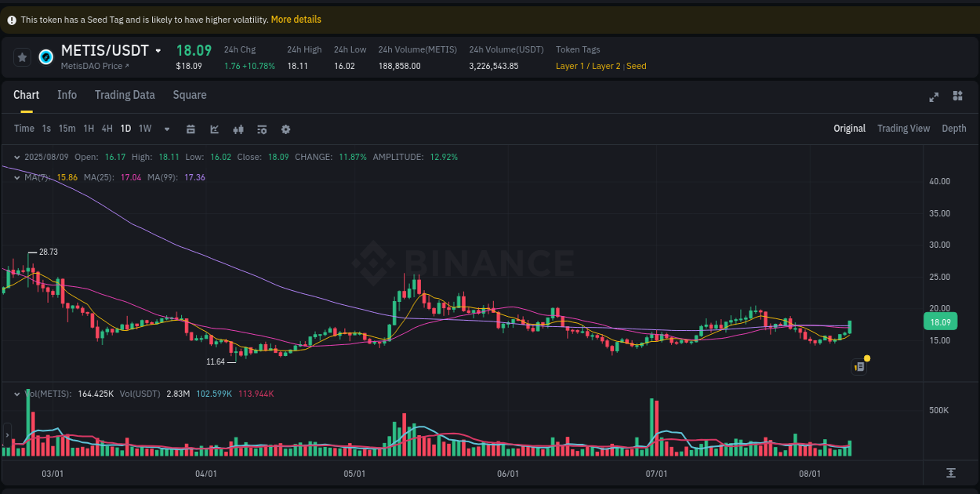This screenshot has height=494, width=980.
Task: Select the 4H timeframe
Action: pyautogui.click(x=107, y=129)
